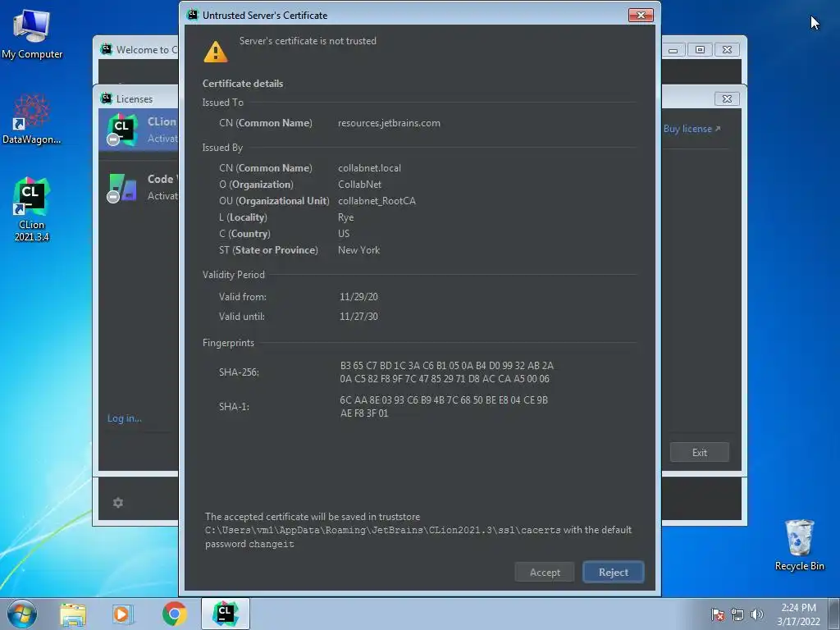The height and width of the screenshot is (630, 840).
Task: Click CollabNet organization value
Action: pos(359,185)
